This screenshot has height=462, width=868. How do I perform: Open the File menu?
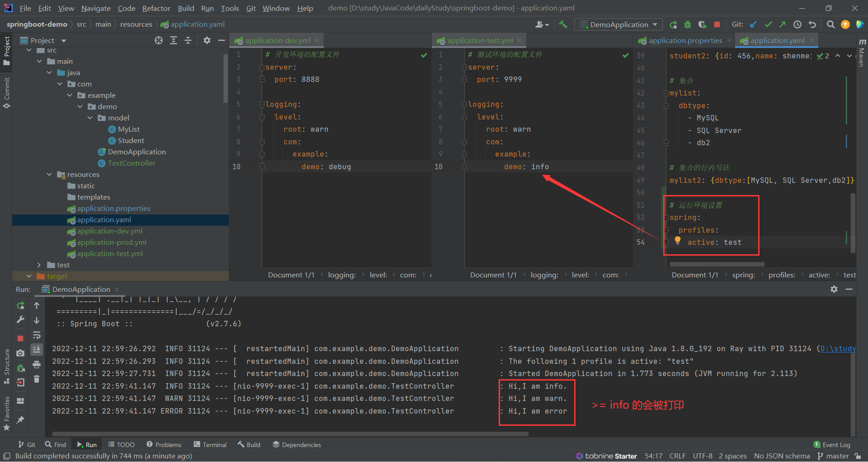(x=25, y=8)
